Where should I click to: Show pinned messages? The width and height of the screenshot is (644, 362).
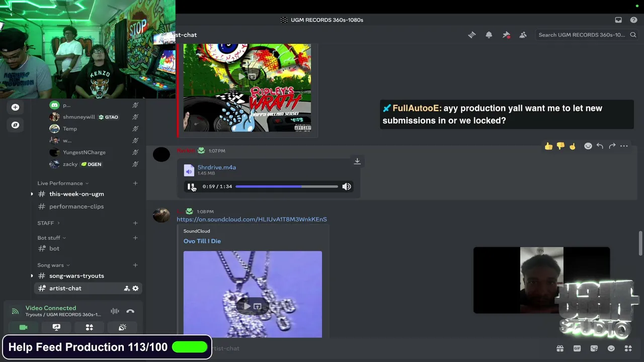point(506,35)
